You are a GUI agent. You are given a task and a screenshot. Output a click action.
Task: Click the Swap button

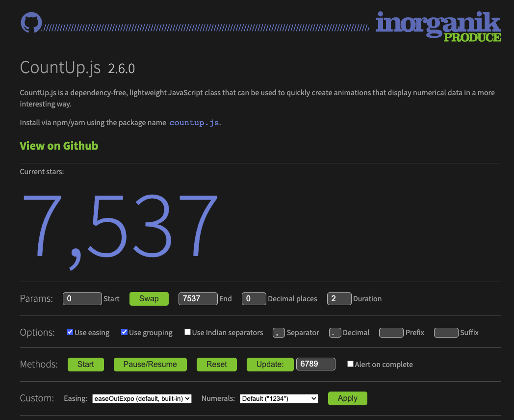click(x=149, y=299)
